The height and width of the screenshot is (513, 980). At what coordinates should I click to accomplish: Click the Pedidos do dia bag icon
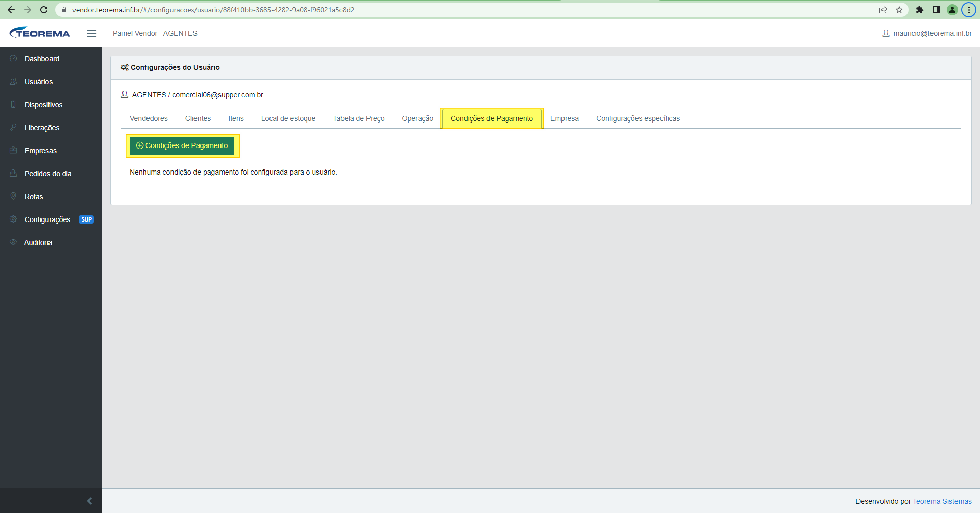tap(13, 174)
